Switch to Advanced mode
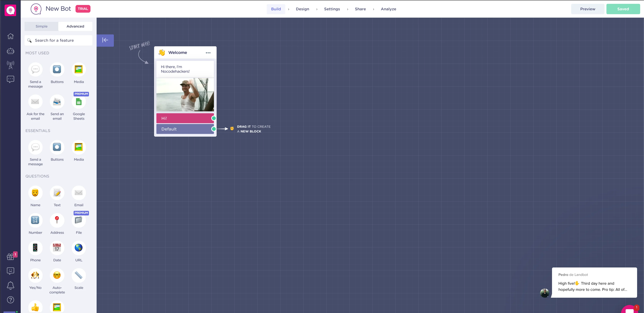 [x=75, y=26]
